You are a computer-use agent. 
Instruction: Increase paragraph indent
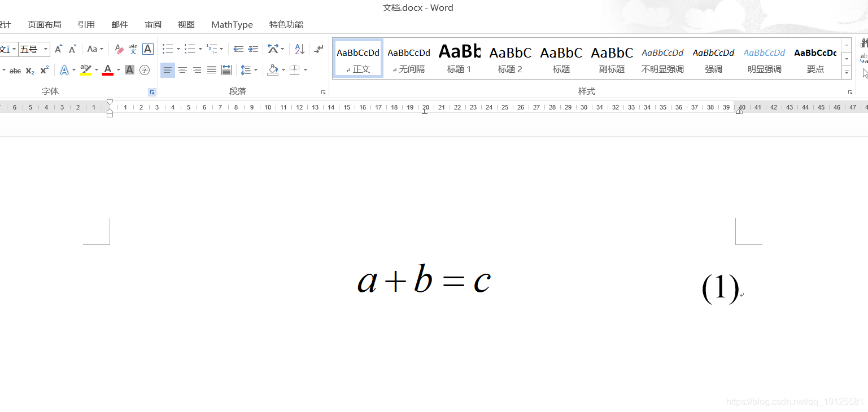click(x=253, y=49)
